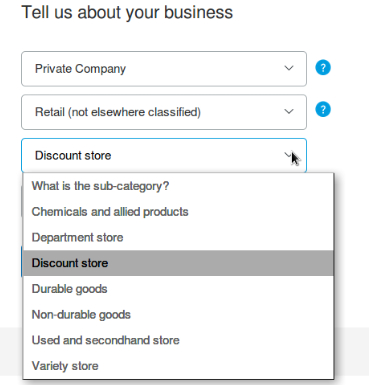The height and width of the screenshot is (385, 369).
Task: Click empty white space right of the help icons
Action: pos(350,89)
